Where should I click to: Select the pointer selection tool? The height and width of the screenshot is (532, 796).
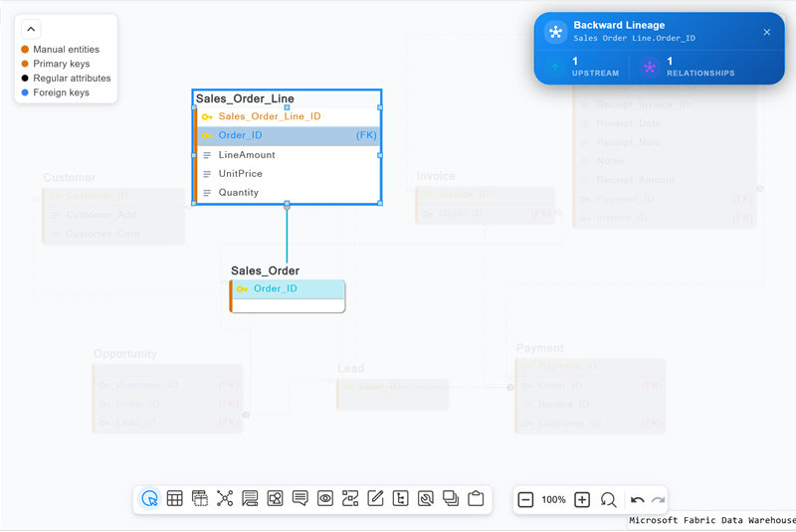(x=150, y=499)
